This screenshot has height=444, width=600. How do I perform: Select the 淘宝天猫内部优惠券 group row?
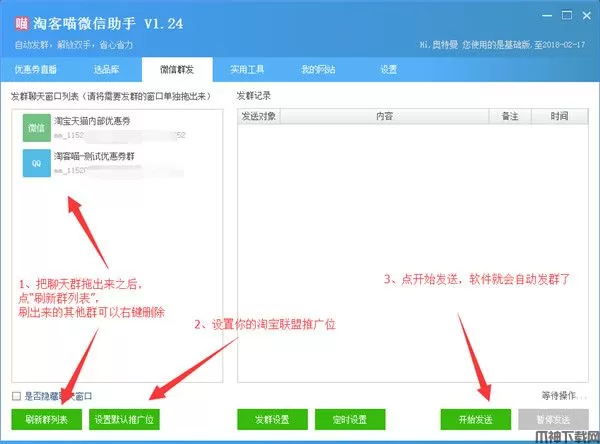click(117, 128)
